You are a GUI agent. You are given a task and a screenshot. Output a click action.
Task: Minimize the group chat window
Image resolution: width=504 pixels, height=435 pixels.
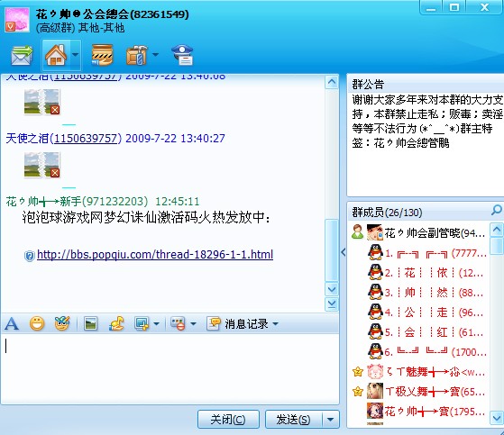431,8
